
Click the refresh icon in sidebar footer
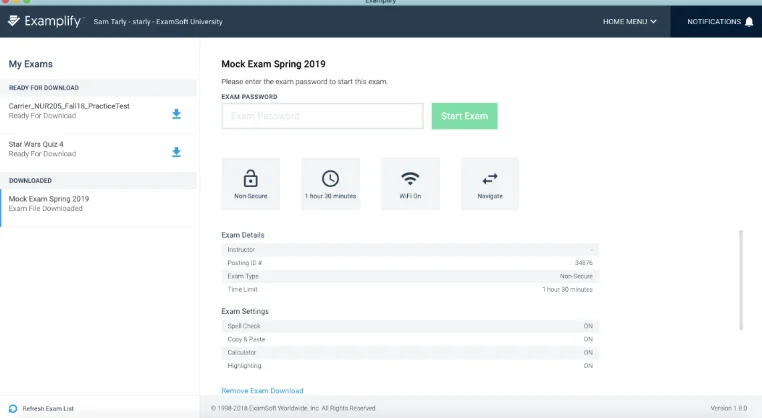pyautogui.click(x=12, y=408)
